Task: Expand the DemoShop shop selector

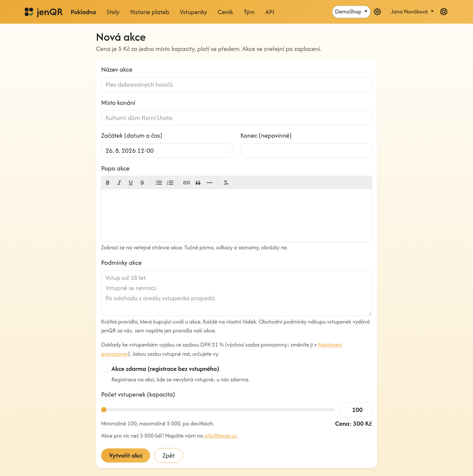Action: point(351,12)
